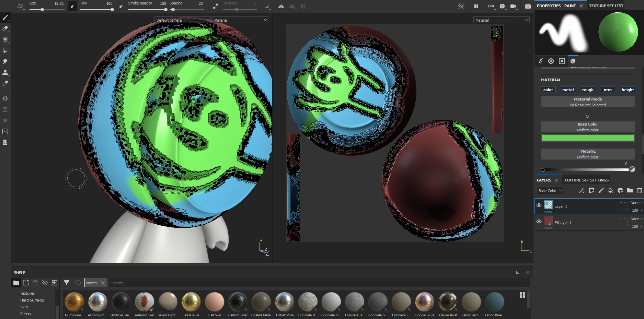Open the Default camera dropdown
The image size is (644, 319).
click(x=182, y=20)
